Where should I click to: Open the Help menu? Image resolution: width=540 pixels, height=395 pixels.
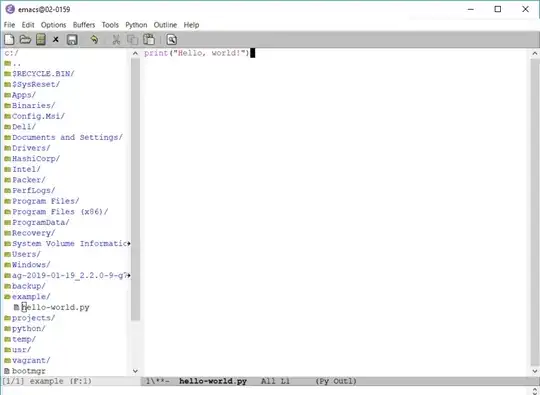click(x=191, y=25)
